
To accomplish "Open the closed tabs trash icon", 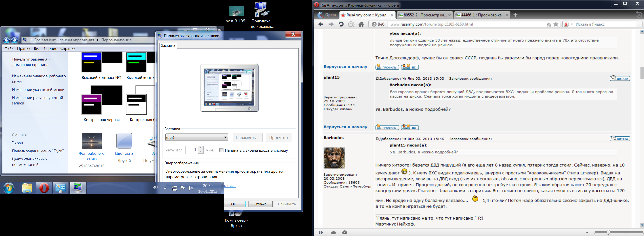I will pos(639,15).
